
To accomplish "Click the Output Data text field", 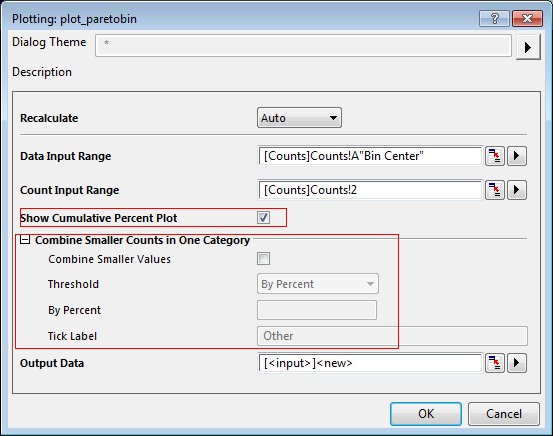I will click(x=370, y=363).
